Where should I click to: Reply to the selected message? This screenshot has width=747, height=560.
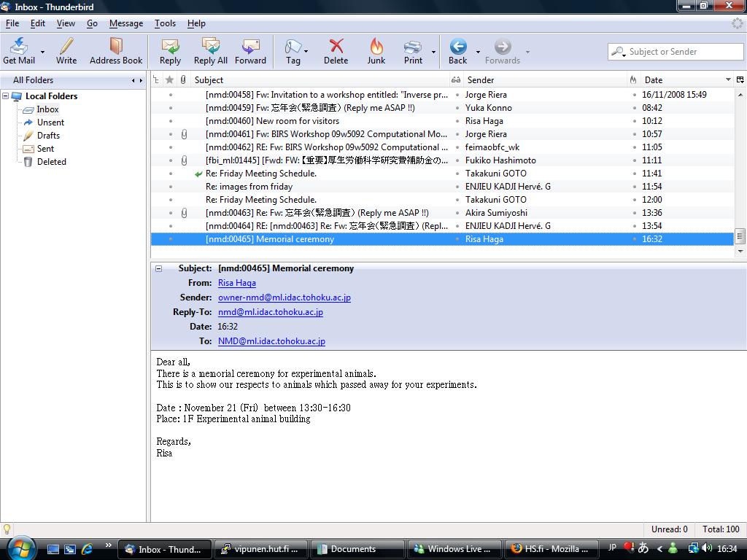(x=170, y=51)
